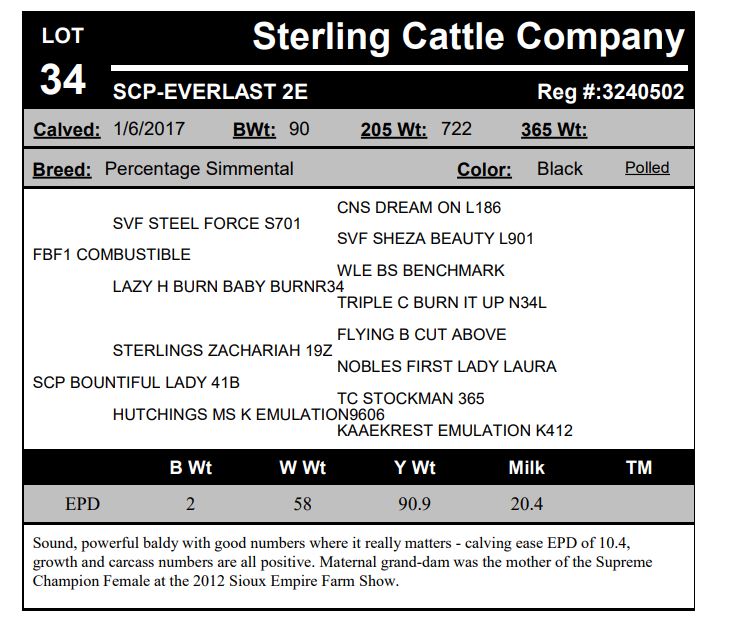Select the animal name SCP-EVERLAST 2E
This screenshot has height=619, width=731.
(210, 93)
